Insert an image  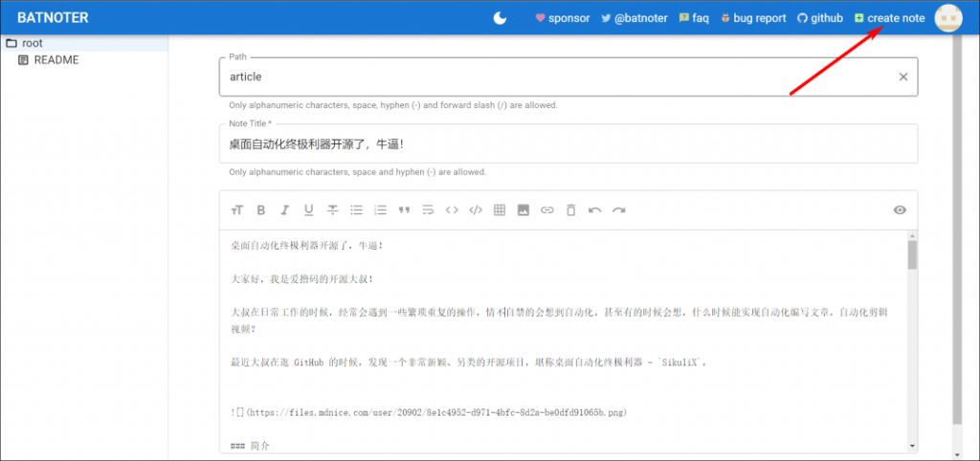pos(523,210)
